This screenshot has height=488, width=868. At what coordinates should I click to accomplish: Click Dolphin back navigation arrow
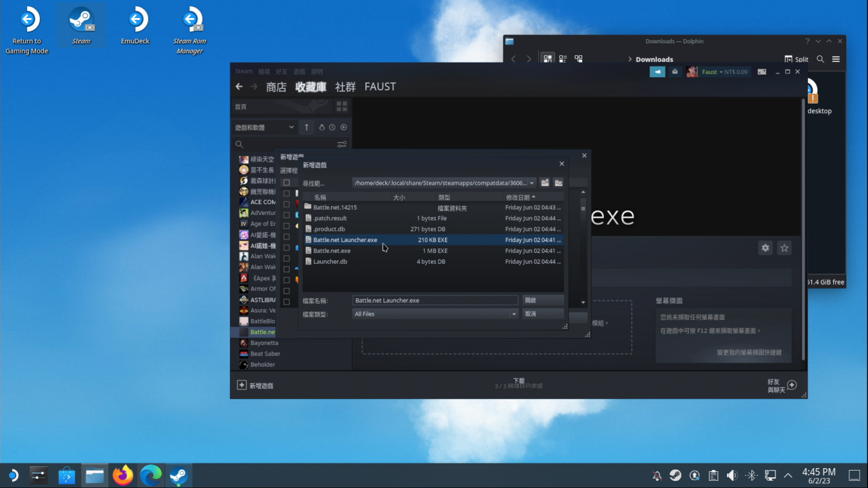tap(514, 59)
